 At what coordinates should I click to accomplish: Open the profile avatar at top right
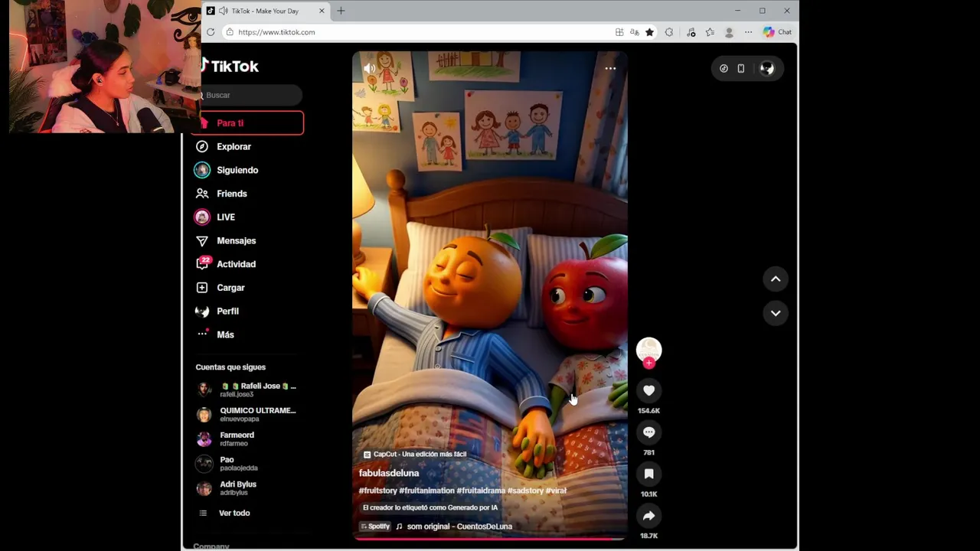[767, 68]
